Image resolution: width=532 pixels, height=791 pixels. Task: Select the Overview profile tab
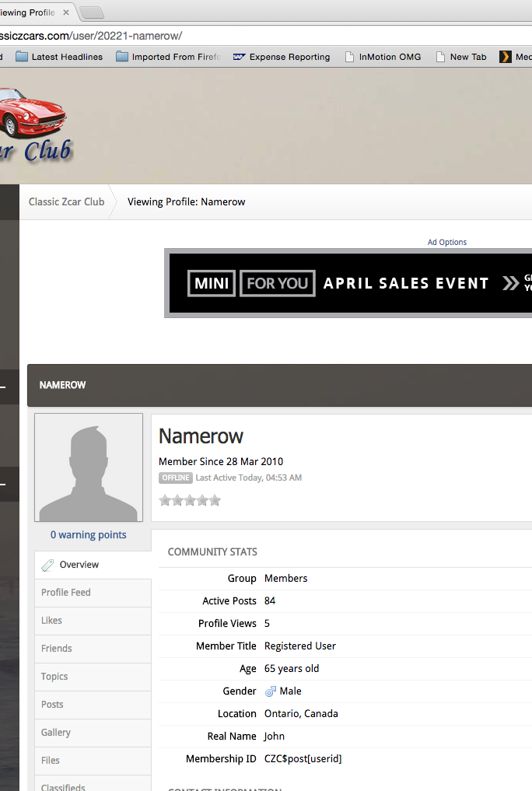coord(93,565)
